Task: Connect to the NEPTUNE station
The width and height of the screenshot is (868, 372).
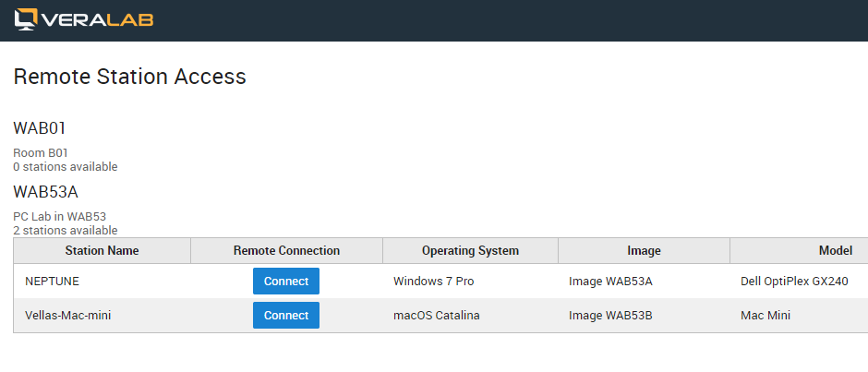Action: click(x=286, y=282)
